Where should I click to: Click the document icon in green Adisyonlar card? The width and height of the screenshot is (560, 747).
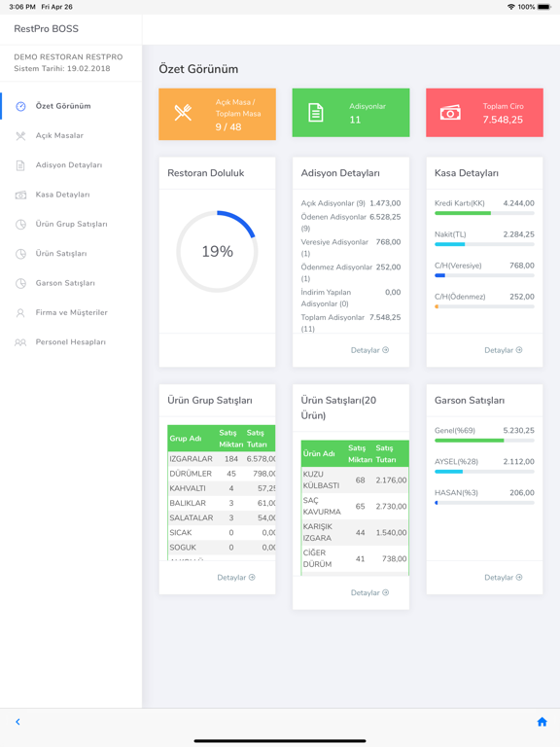click(316, 113)
